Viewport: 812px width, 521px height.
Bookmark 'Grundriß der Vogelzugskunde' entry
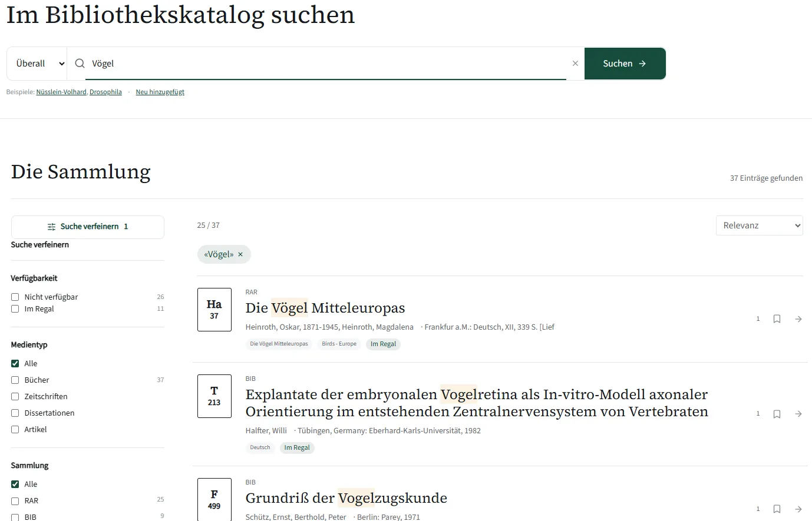[x=777, y=509]
